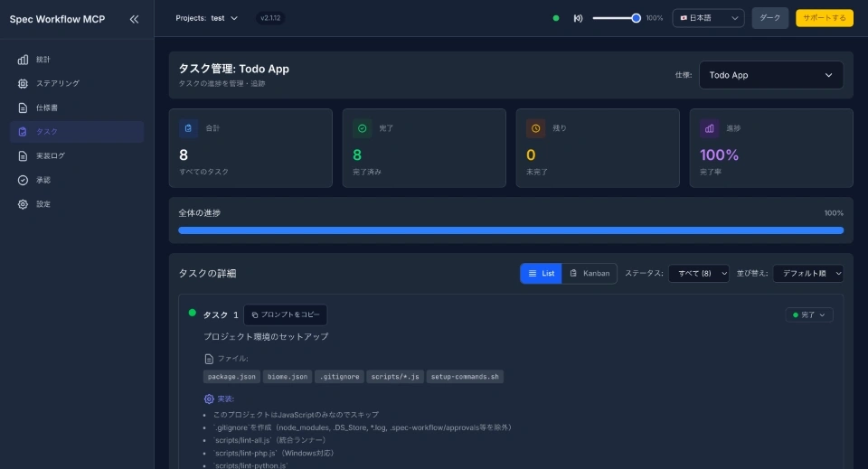The width and height of the screenshot is (868, 469).
Task: Switch to List view
Action: 541,273
